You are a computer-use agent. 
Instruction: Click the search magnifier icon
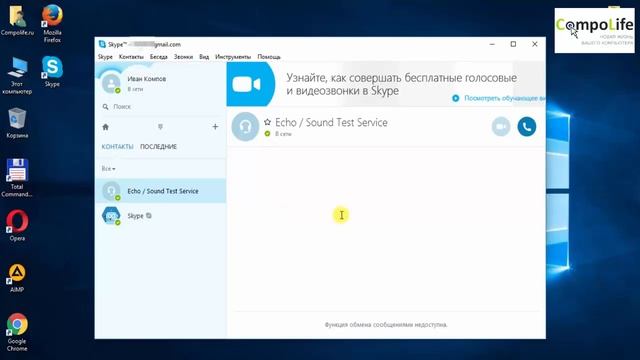[105, 107]
